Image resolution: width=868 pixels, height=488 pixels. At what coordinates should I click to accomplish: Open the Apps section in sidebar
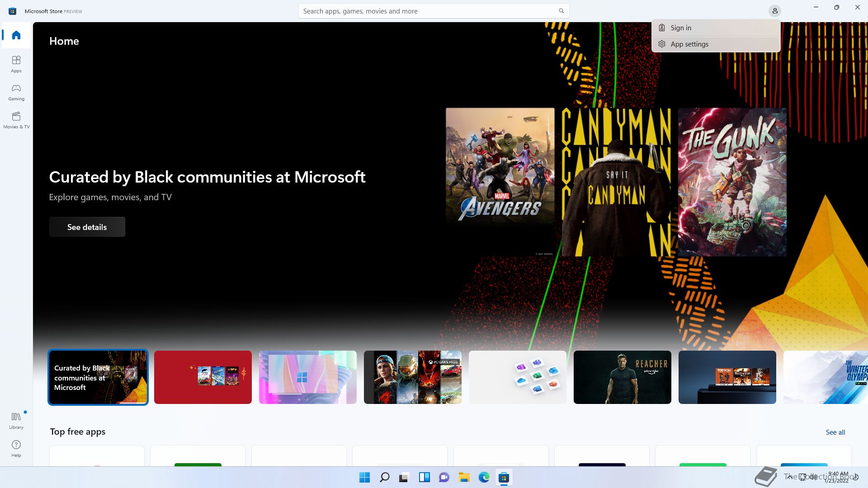tap(16, 64)
